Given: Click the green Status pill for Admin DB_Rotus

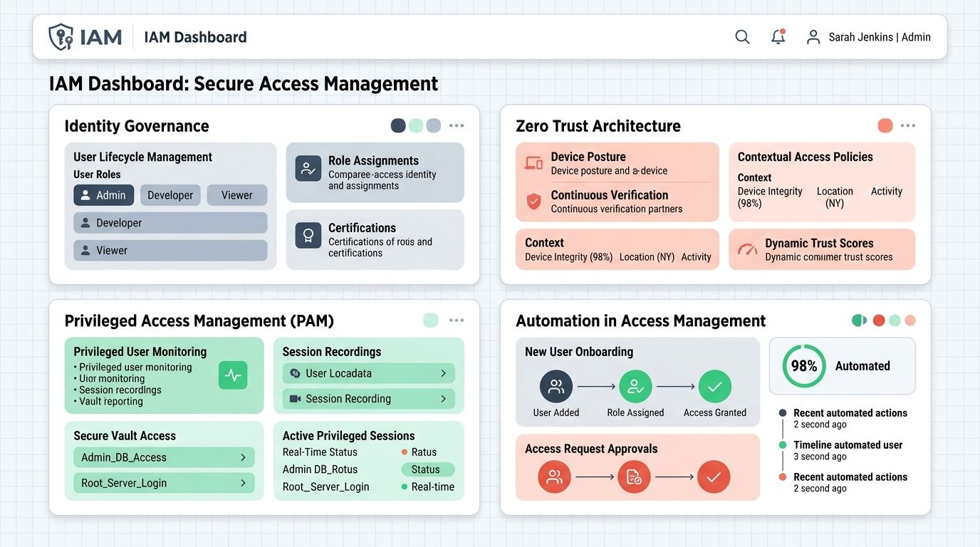Looking at the screenshot, I should tap(428, 469).
